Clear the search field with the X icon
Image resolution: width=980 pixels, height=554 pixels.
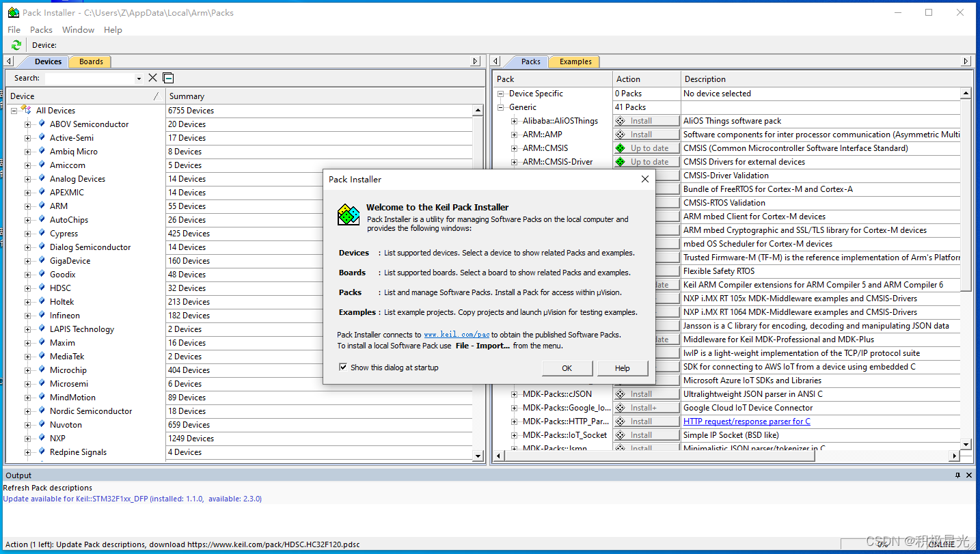152,78
